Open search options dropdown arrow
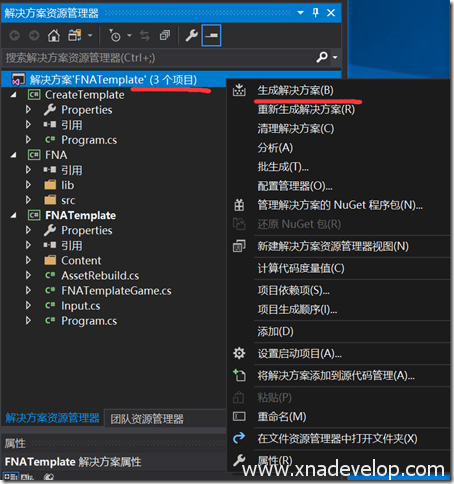Image resolution: width=454 pixels, height=484 pixels. (335, 58)
